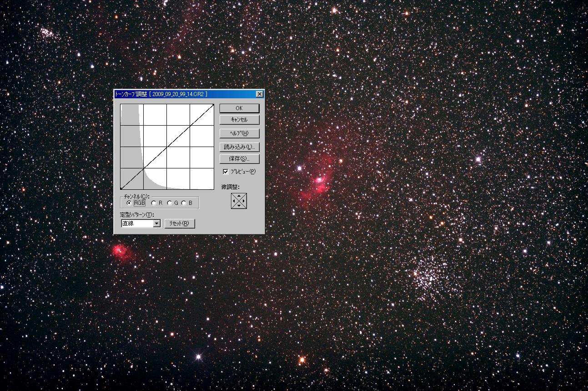Screen dimensions: 588x391
Task: Click the 保存(S)... save button
Action: pyautogui.click(x=239, y=159)
